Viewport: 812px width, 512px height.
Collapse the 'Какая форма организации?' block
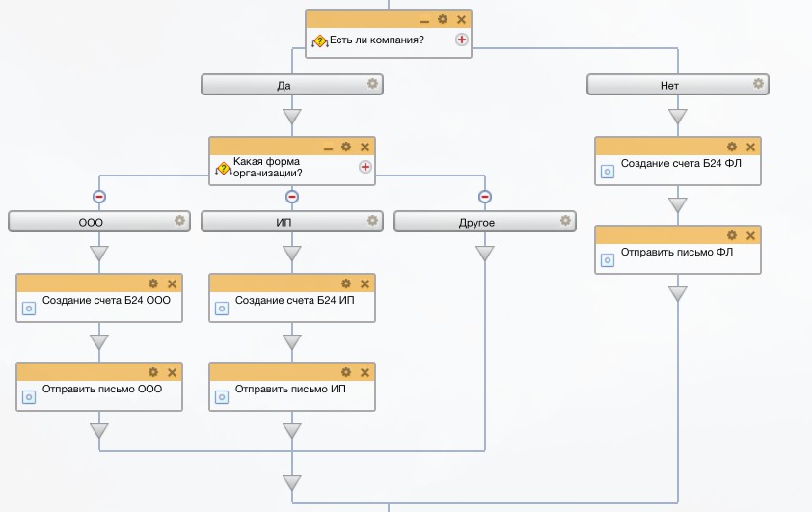[x=328, y=148]
